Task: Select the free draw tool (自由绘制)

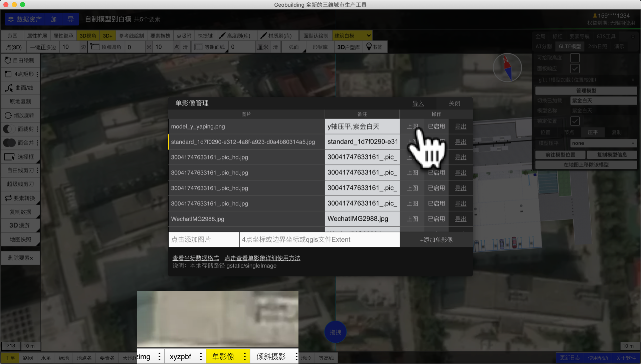Action: (20, 60)
